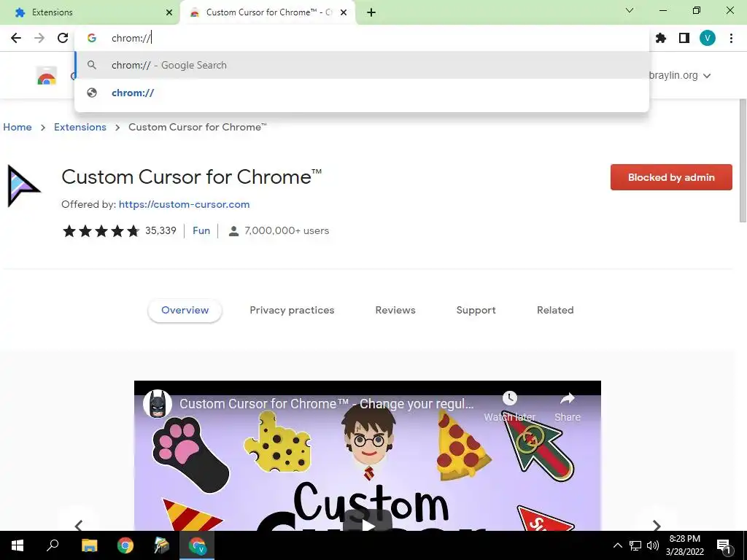747x560 pixels.
Task: Click the address bar text field
Action: 362,38
